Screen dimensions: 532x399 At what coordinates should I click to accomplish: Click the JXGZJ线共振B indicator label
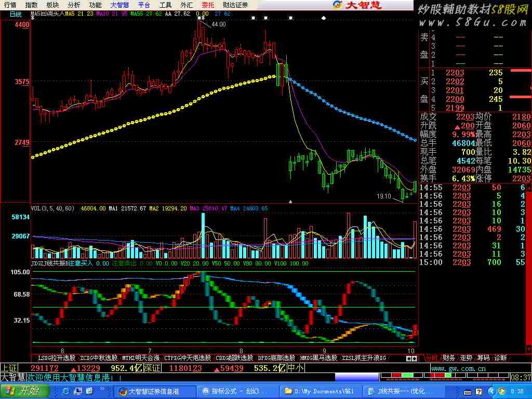click(x=50, y=263)
